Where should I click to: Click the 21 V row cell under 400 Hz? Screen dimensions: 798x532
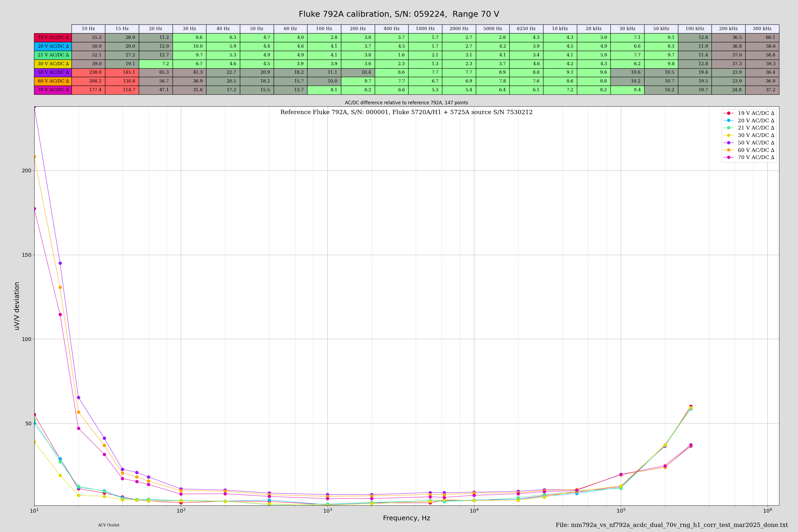pyautogui.click(x=392, y=55)
